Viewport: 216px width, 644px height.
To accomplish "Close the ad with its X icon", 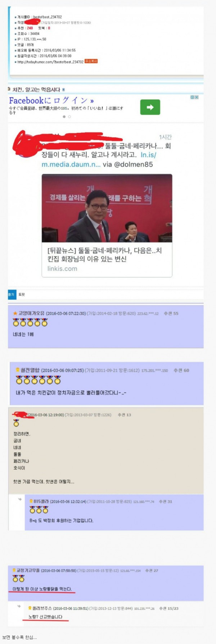I will click(197, 97).
